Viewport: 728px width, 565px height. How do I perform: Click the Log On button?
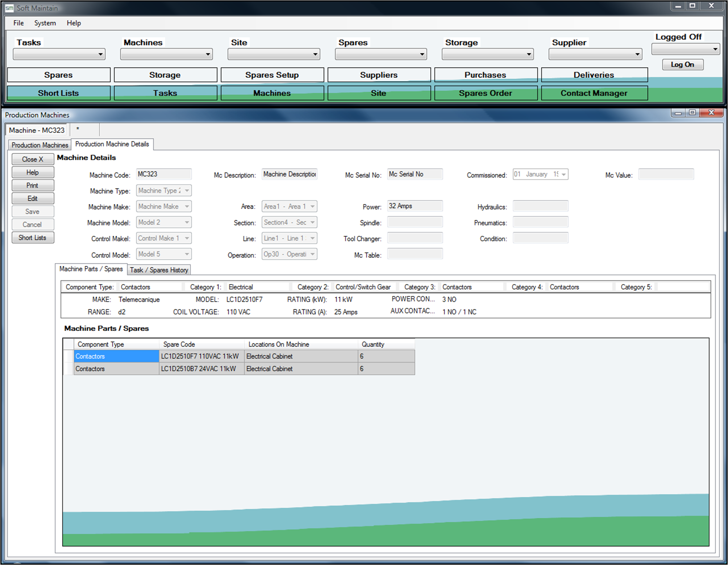pos(683,65)
